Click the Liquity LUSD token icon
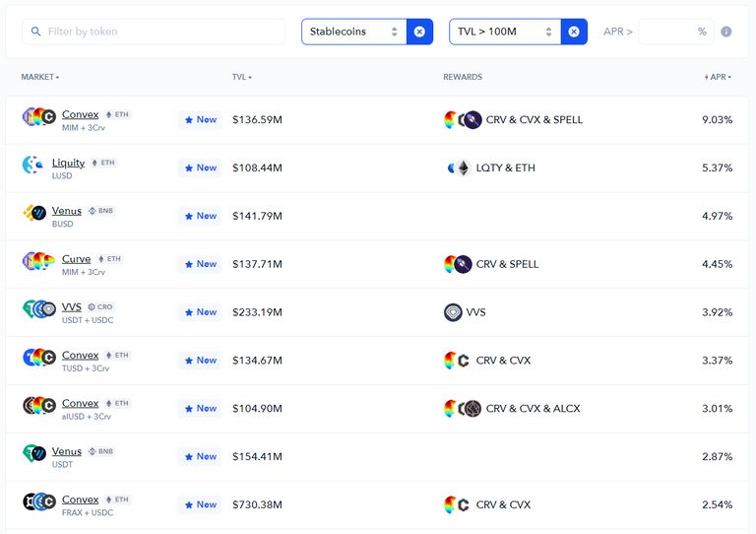Screen dimensions: 756x534 coord(32,166)
